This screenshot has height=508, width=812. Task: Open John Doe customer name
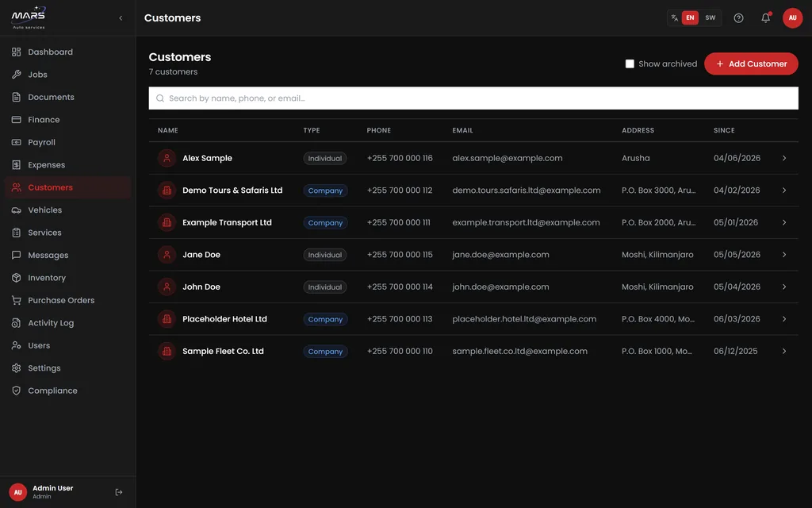(201, 287)
